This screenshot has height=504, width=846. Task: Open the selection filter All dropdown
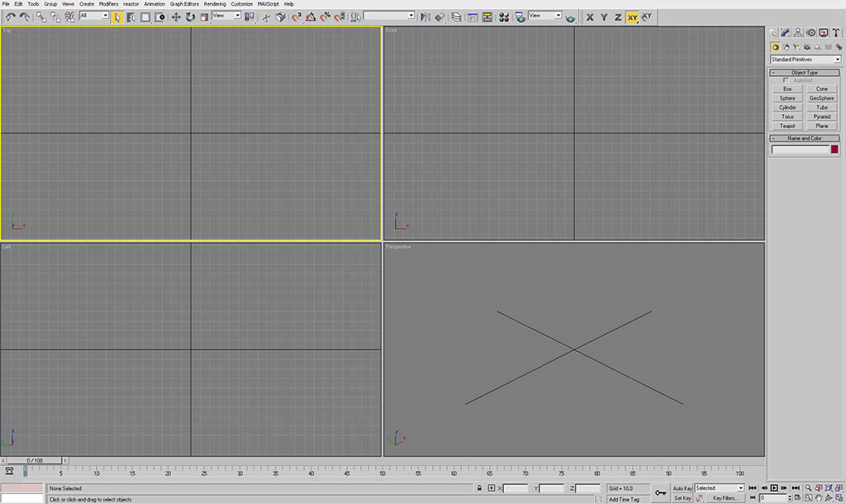(x=94, y=16)
